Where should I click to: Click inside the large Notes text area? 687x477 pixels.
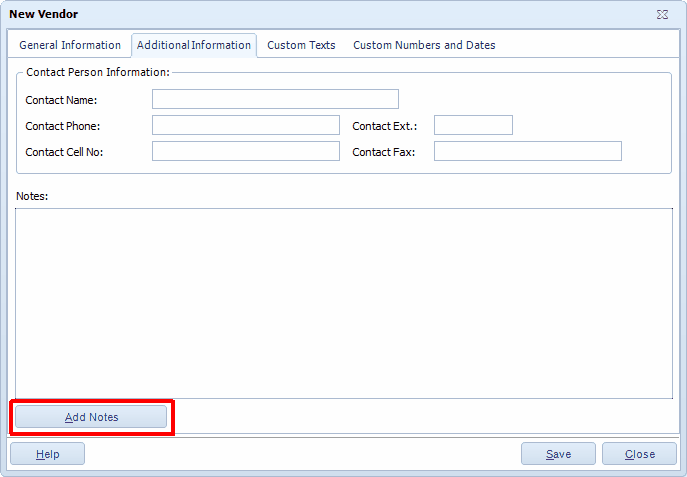tap(344, 303)
